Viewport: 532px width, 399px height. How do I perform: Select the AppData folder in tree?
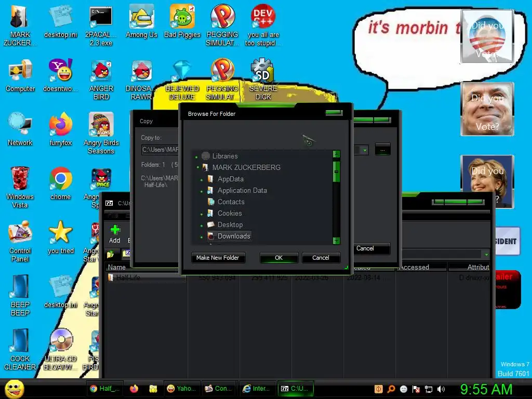[230, 179]
